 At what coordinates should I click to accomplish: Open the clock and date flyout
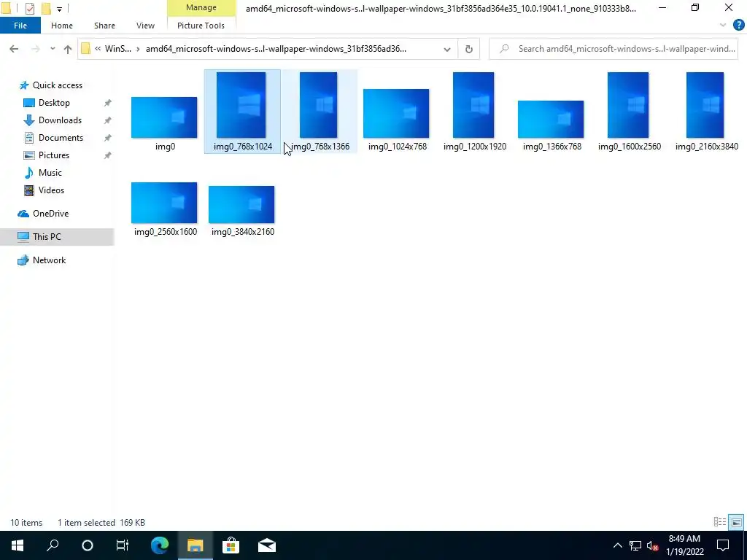684,545
